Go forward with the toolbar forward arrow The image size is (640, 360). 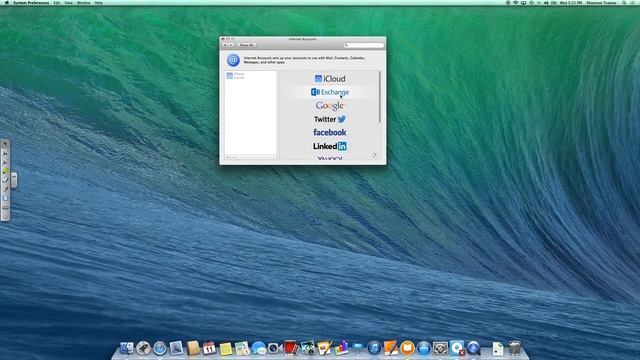231,45
